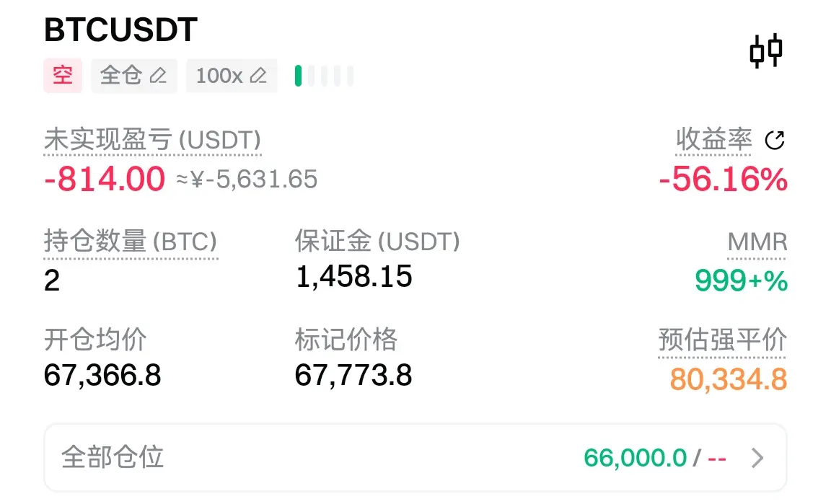The image size is (831, 504).
Task: Click the pencil icon next to 全仓
Action: [x=158, y=76]
